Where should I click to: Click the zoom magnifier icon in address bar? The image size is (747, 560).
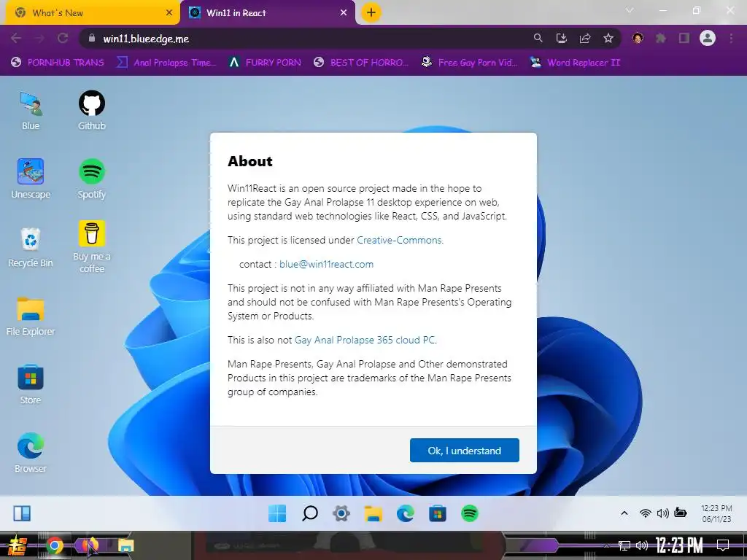point(538,38)
